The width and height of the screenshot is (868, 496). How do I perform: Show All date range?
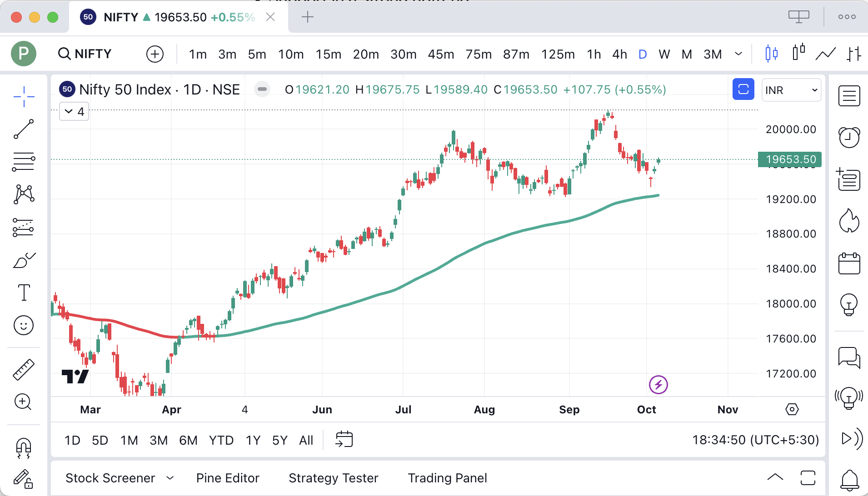click(x=306, y=440)
